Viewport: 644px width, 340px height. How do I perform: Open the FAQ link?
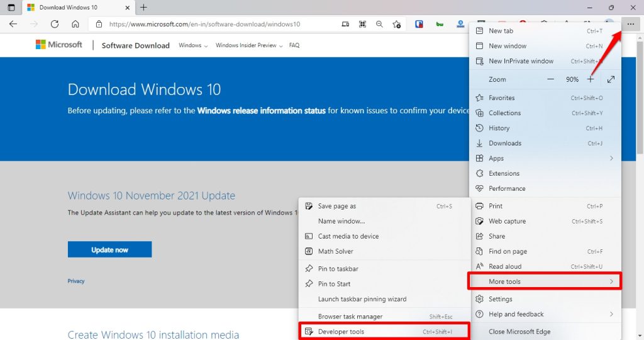294,45
